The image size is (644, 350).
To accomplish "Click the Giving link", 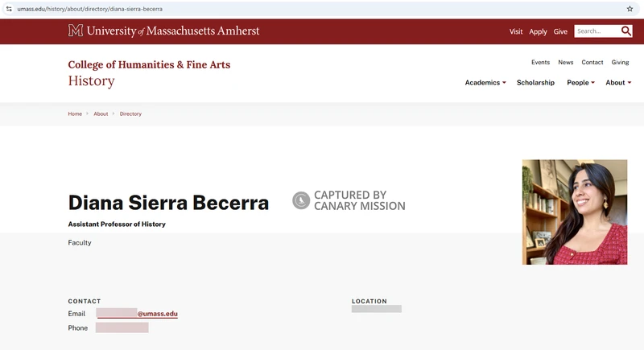I will point(620,62).
